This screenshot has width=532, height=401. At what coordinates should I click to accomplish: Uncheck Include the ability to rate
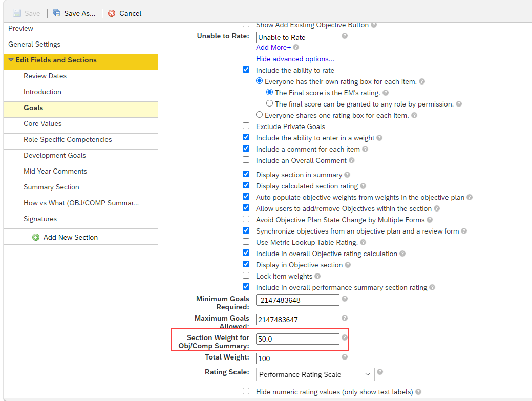point(246,70)
